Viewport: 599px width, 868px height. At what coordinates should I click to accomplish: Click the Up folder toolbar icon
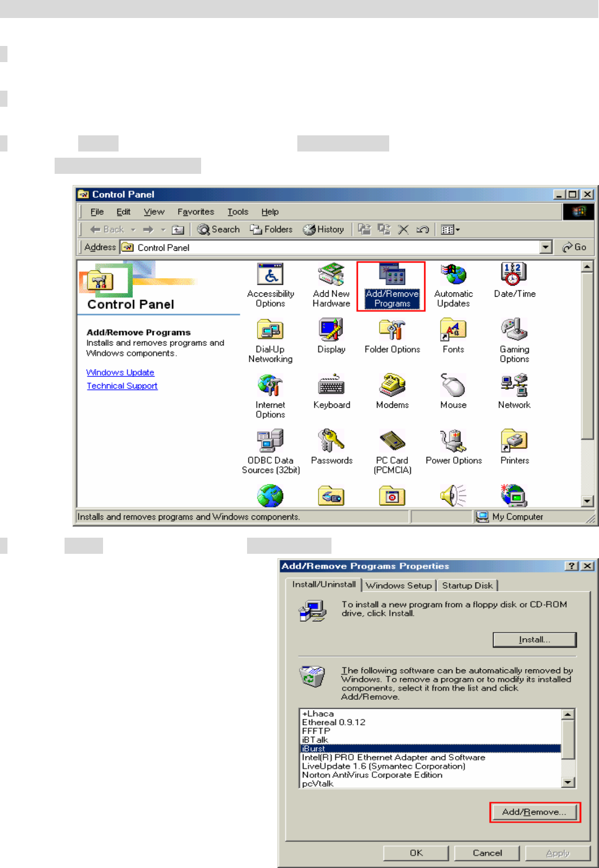click(178, 229)
